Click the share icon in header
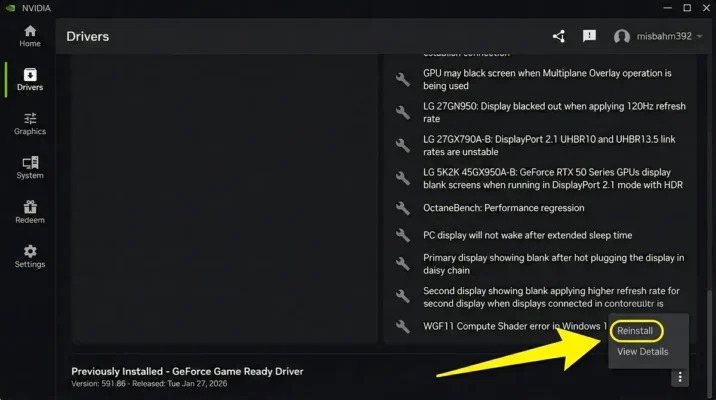The image size is (716, 400). coord(558,36)
